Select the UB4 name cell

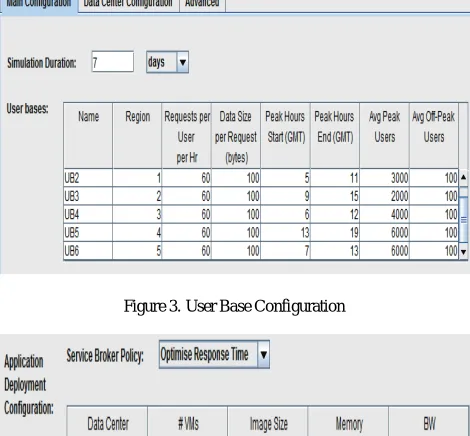click(x=88, y=214)
